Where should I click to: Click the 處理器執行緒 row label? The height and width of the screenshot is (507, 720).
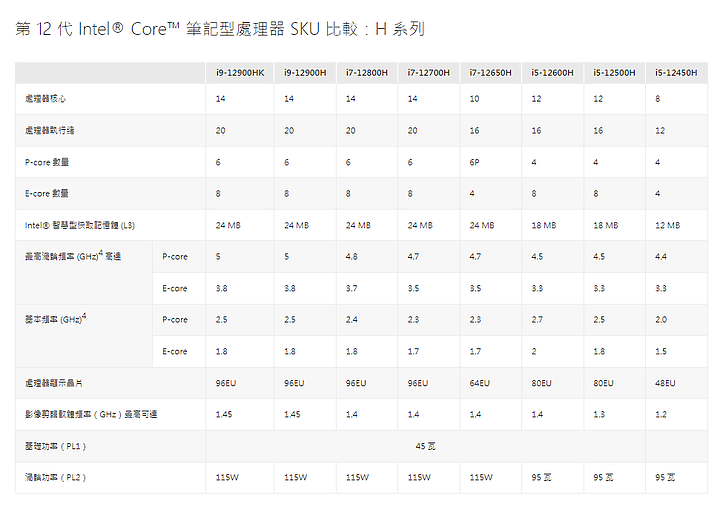point(49,130)
